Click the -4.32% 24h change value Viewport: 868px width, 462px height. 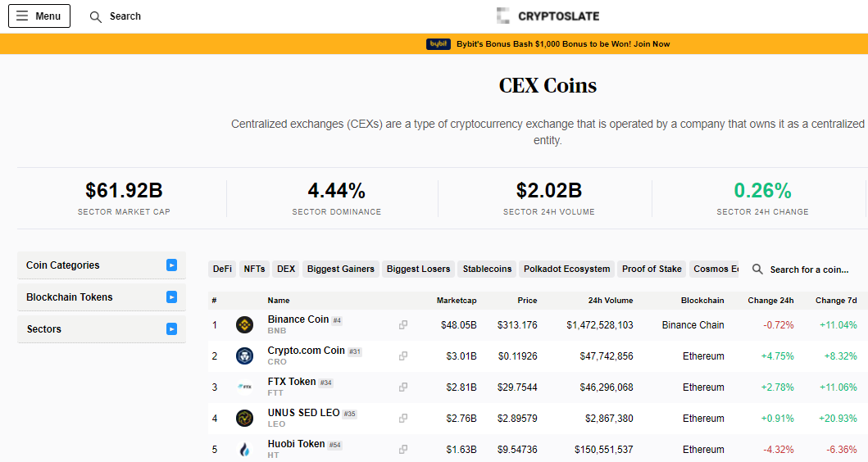779,449
